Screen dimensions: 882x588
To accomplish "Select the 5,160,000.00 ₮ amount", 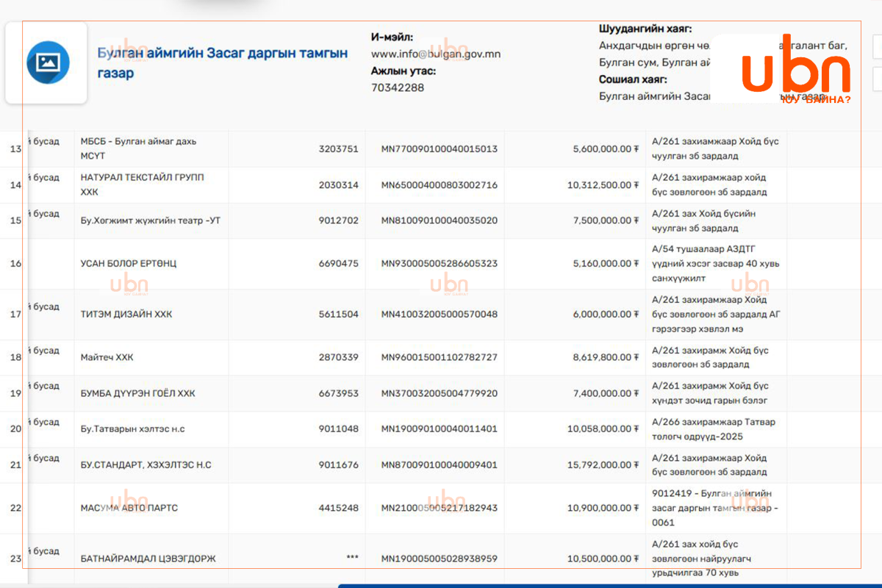I will pyautogui.click(x=606, y=263).
